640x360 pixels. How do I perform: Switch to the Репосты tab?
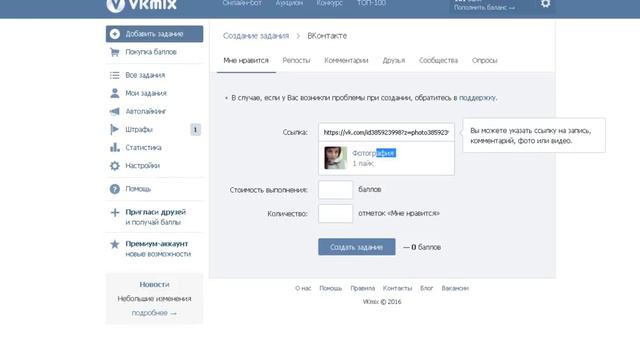(296, 60)
